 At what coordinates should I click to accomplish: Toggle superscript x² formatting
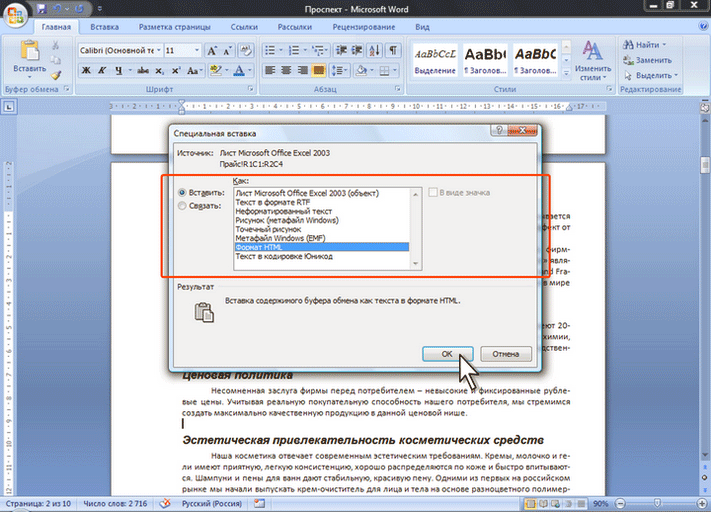click(175, 70)
